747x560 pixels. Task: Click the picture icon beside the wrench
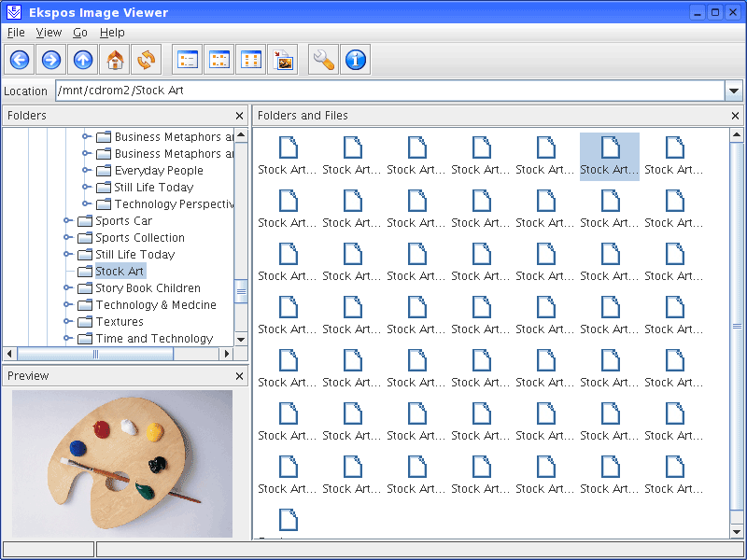click(283, 61)
